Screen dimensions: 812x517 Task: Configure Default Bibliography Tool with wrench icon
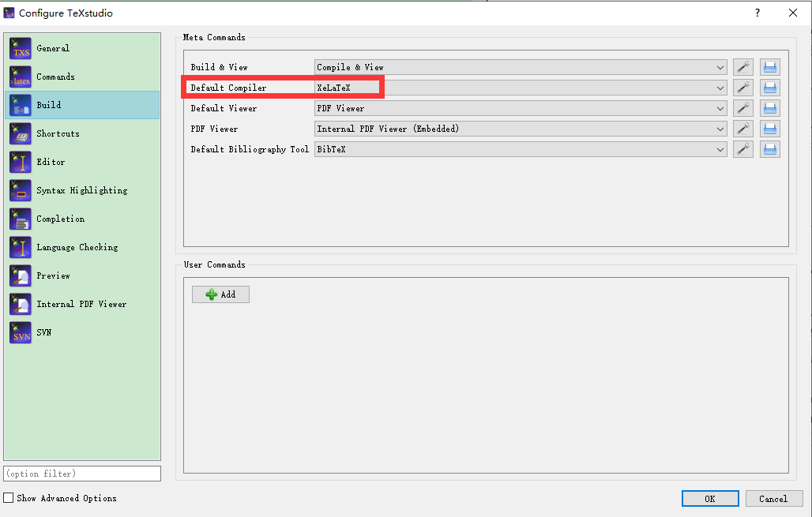(743, 149)
